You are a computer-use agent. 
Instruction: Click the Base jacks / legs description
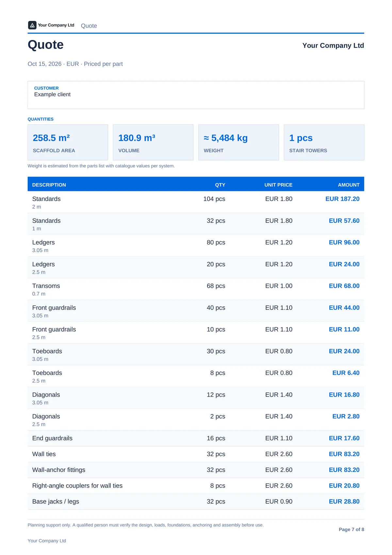(x=56, y=501)
